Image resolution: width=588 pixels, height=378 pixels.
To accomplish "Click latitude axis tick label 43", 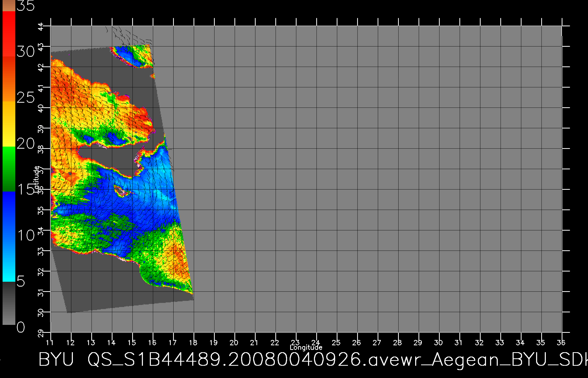I will click(41, 47).
